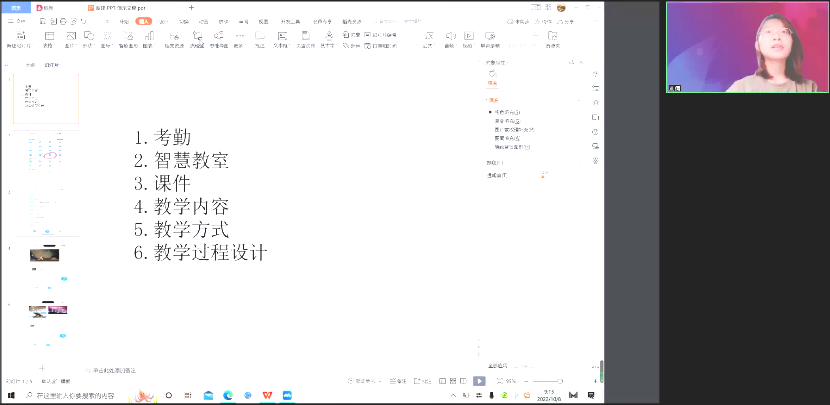This screenshot has height=405, width=830.
Task: Insert a table using the 表格 icon
Action: point(47,39)
